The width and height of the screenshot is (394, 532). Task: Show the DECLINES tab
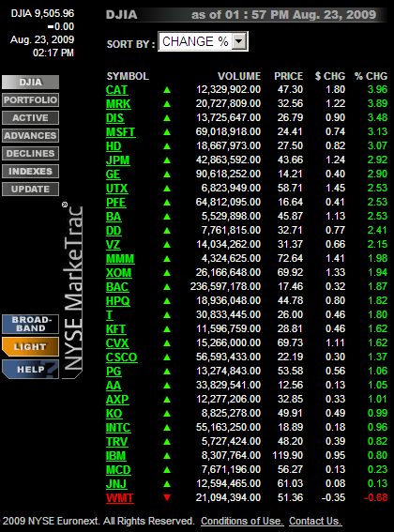pyautogui.click(x=30, y=153)
